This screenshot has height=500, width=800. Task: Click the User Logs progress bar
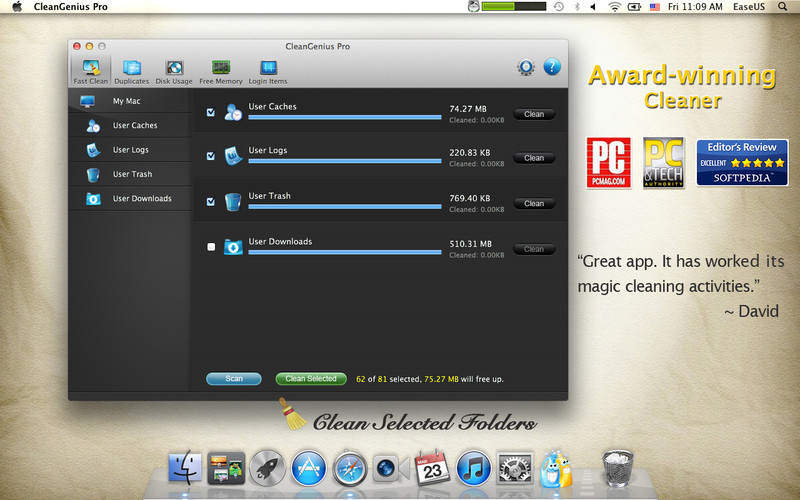click(x=345, y=161)
